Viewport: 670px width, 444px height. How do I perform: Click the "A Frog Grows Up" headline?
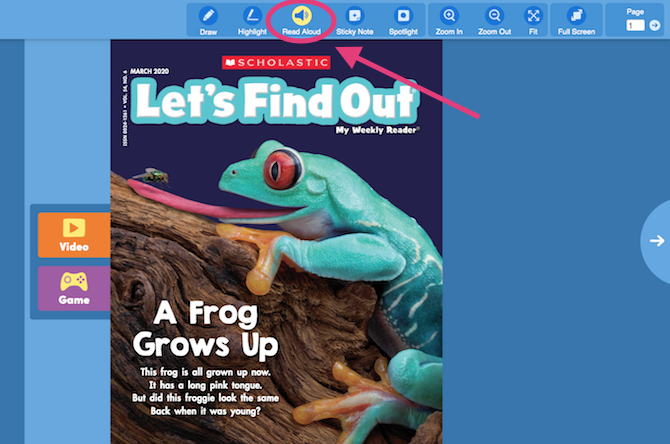[209, 329]
